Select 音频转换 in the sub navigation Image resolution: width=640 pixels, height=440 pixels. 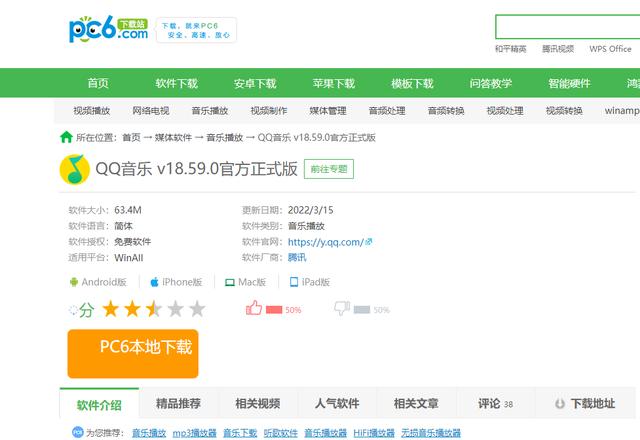446,111
